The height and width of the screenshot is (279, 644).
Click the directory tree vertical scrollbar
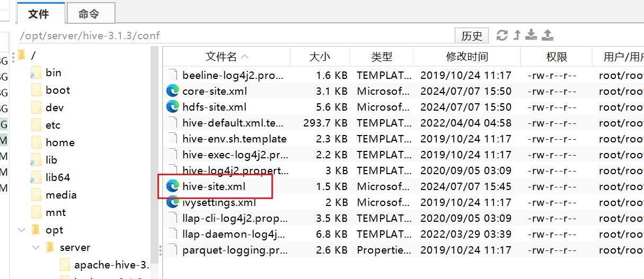155,154
